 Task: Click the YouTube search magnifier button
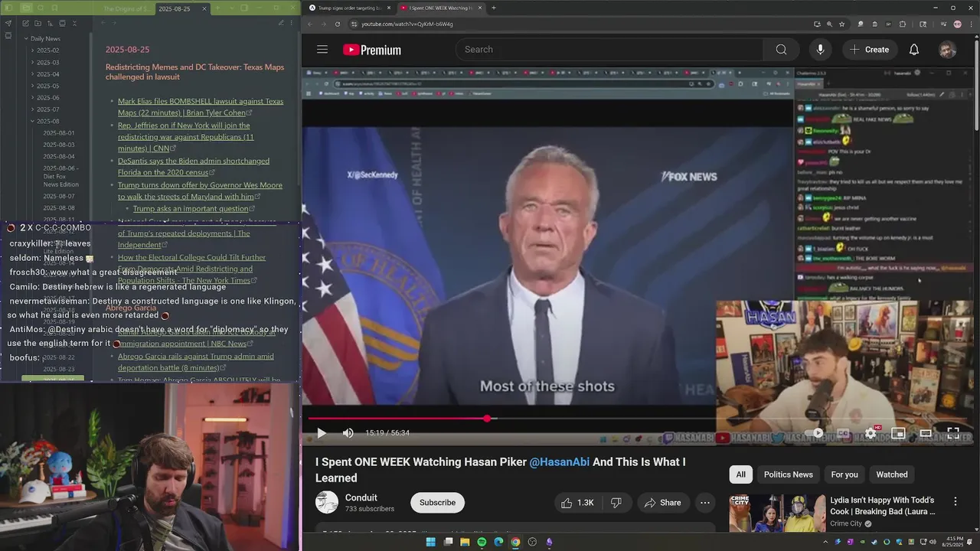pyautogui.click(x=781, y=50)
